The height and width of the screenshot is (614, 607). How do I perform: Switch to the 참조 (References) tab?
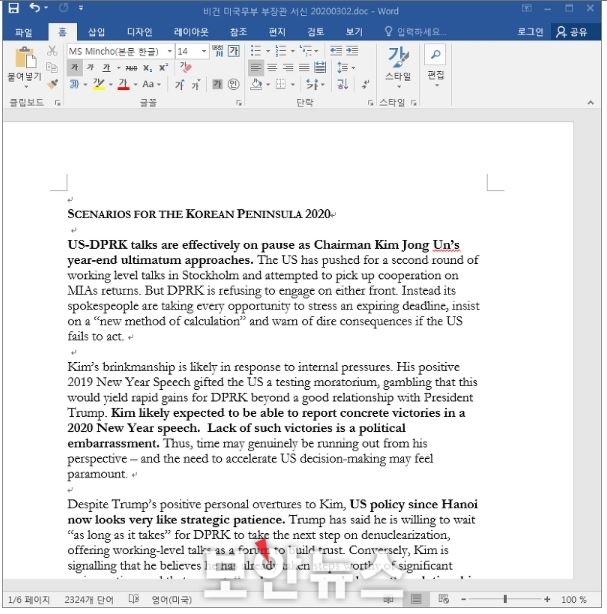tap(238, 32)
